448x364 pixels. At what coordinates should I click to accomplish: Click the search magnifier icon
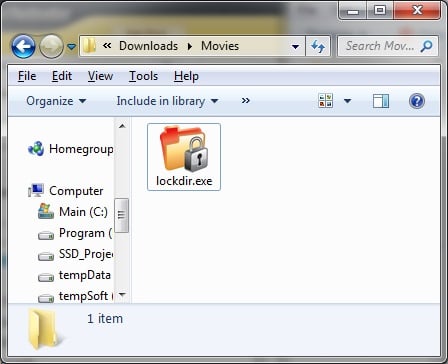pos(426,46)
